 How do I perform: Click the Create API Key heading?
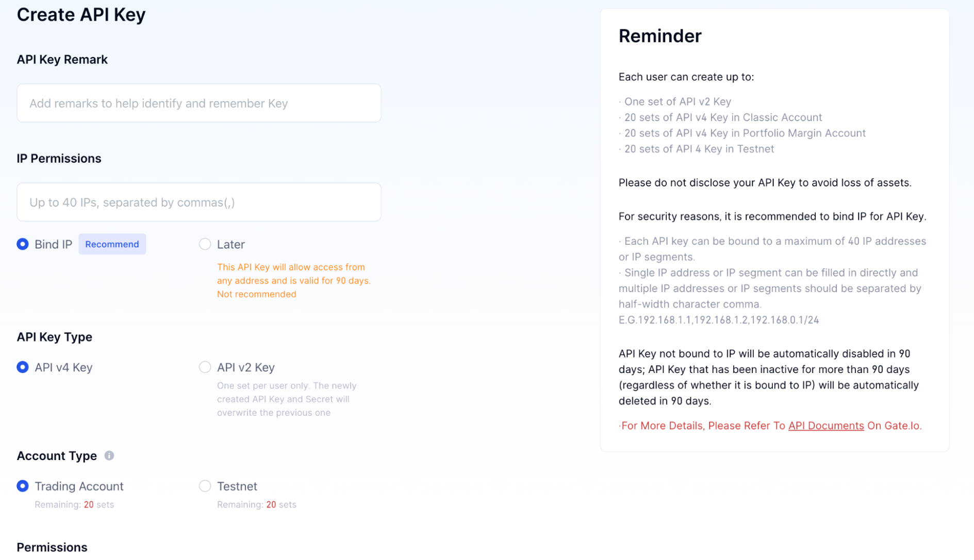[x=81, y=14]
